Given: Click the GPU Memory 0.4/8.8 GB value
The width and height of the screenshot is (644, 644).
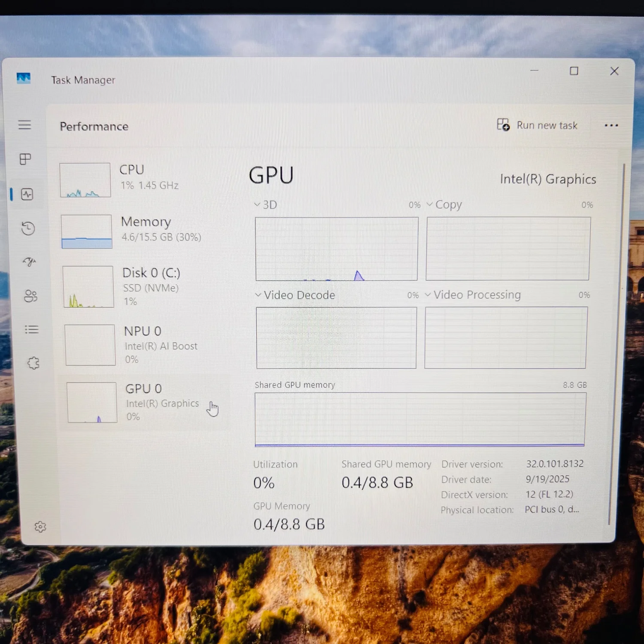Looking at the screenshot, I should [x=289, y=524].
